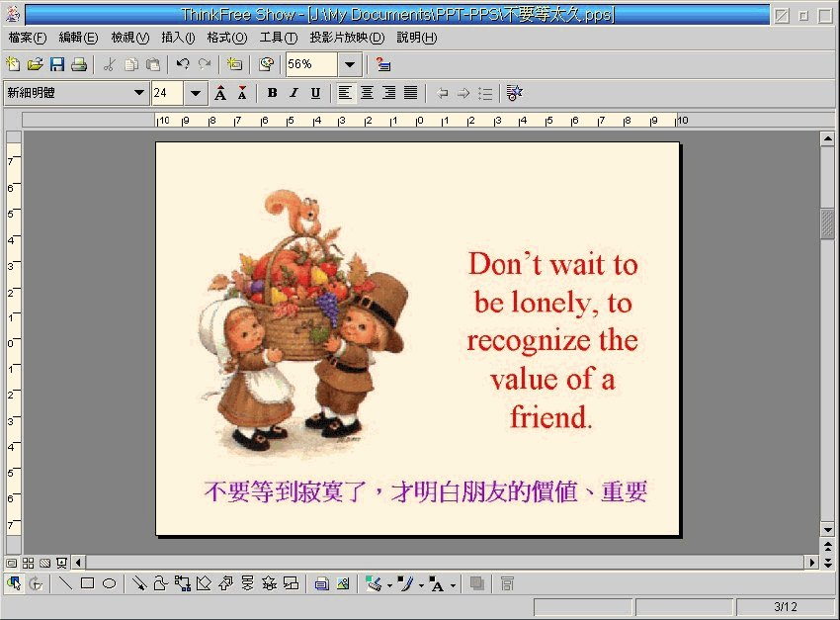Insert a picture from drawing toolbar
This screenshot has height=620, width=840.
coord(343,583)
